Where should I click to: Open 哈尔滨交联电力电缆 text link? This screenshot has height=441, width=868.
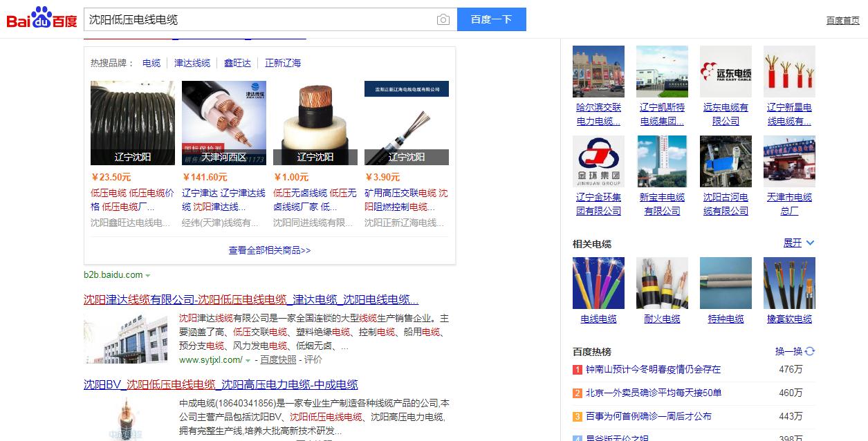pyautogui.click(x=599, y=114)
